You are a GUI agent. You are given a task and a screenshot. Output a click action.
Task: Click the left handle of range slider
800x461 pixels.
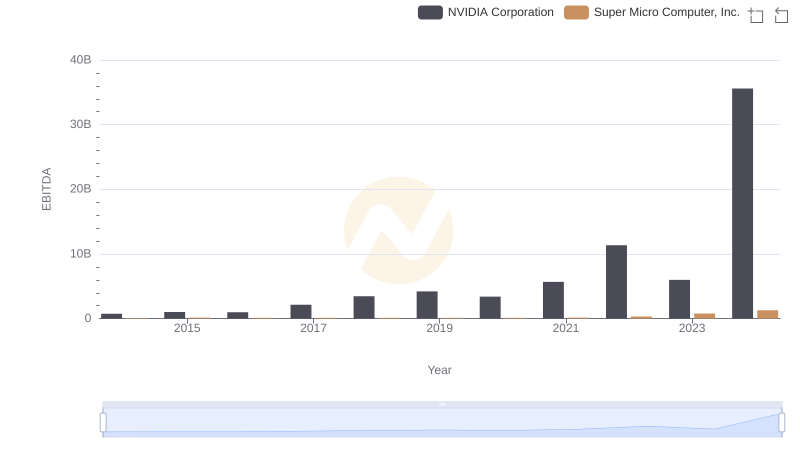click(103, 422)
